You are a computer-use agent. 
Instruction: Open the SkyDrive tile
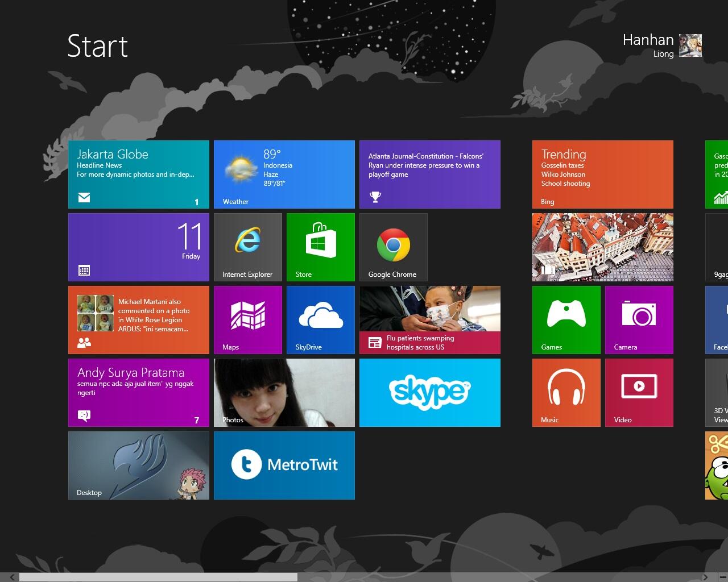pos(321,320)
